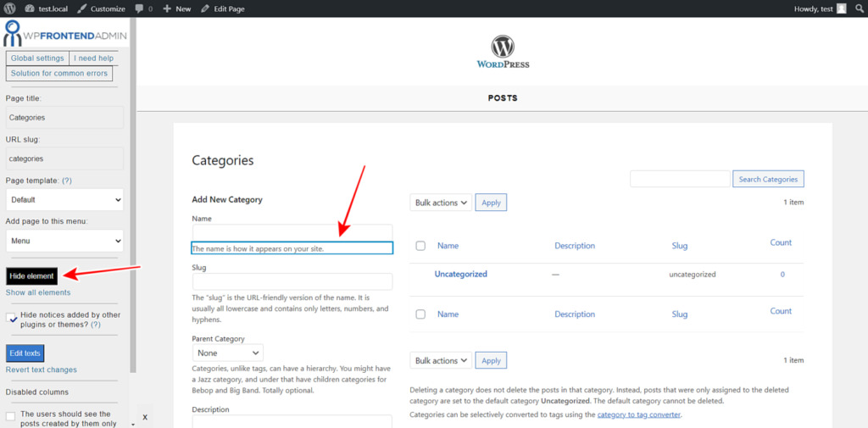
Task: Open the Uncategorized category
Action: (x=460, y=274)
